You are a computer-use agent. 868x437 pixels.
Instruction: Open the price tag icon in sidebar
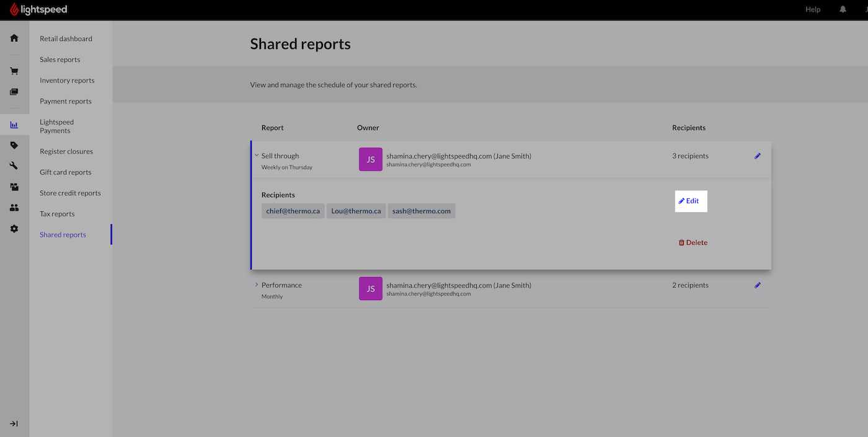coord(14,145)
